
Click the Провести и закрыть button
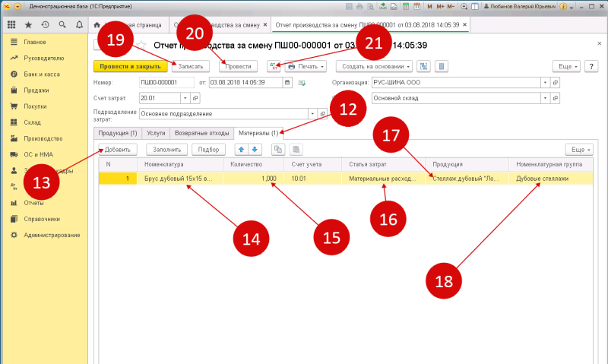coord(130,66)
